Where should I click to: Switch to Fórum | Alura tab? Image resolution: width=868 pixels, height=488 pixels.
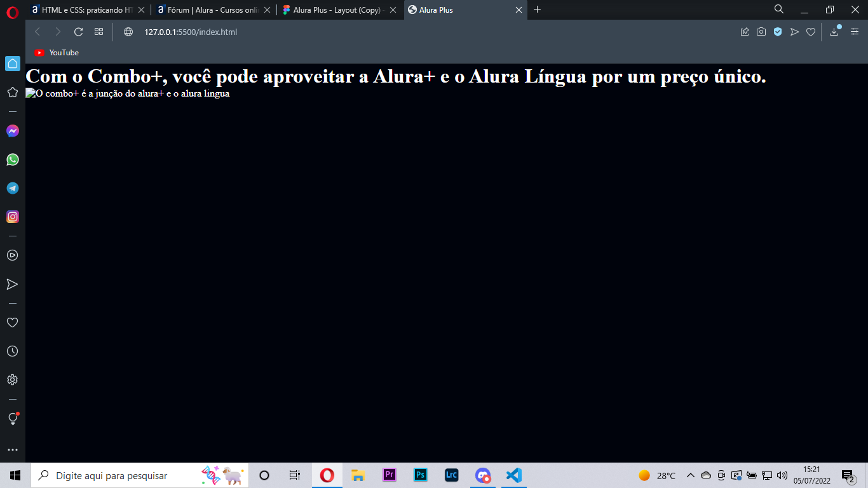[214, 10]
